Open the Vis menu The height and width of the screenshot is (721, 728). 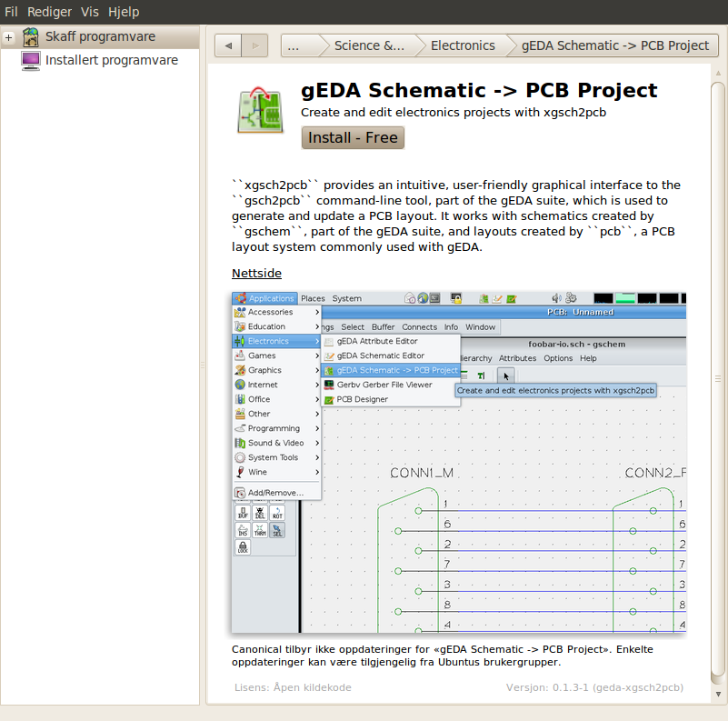[x=90, y=12]
